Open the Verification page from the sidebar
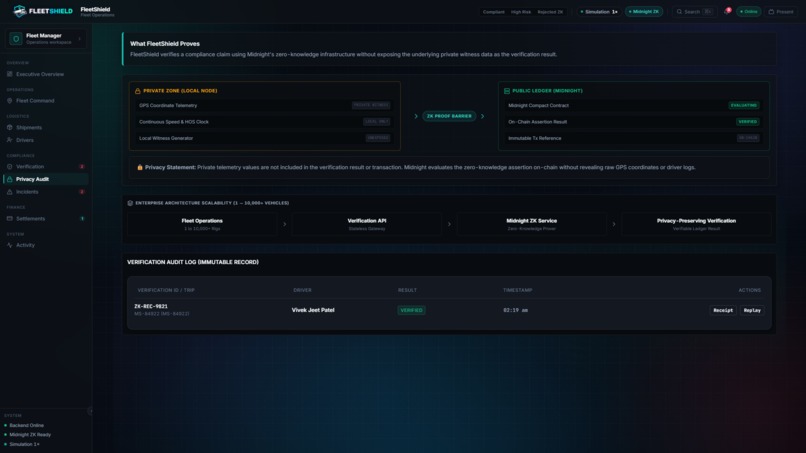806x453 pixels. click(46, 167)
